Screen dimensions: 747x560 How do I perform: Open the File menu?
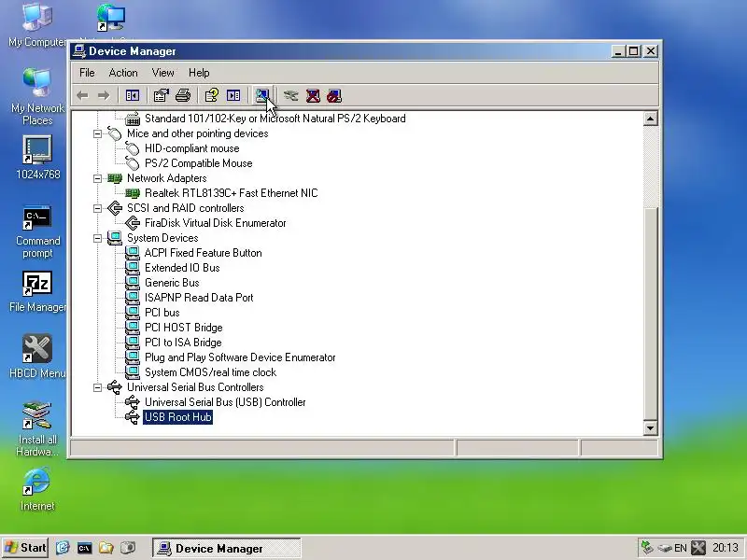(87, 73)
